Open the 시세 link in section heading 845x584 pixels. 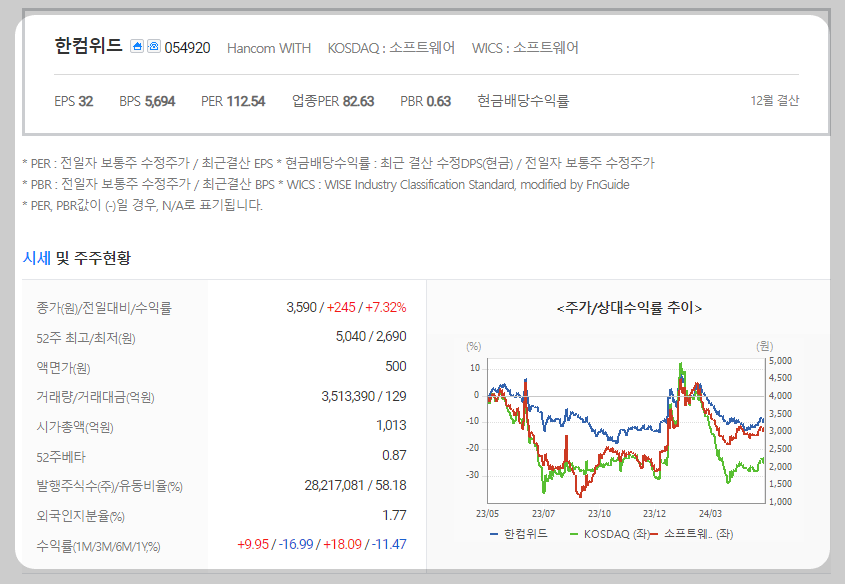(x=37, y=258)
